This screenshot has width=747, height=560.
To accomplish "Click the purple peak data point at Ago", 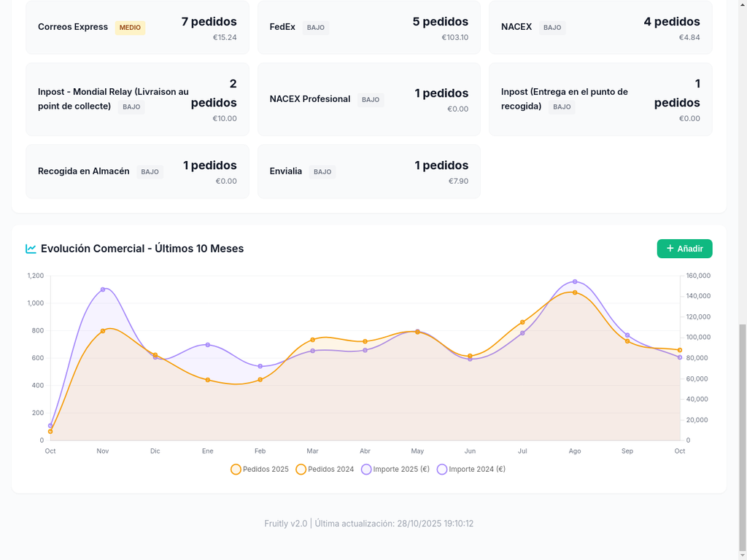I will click(575, 281).
